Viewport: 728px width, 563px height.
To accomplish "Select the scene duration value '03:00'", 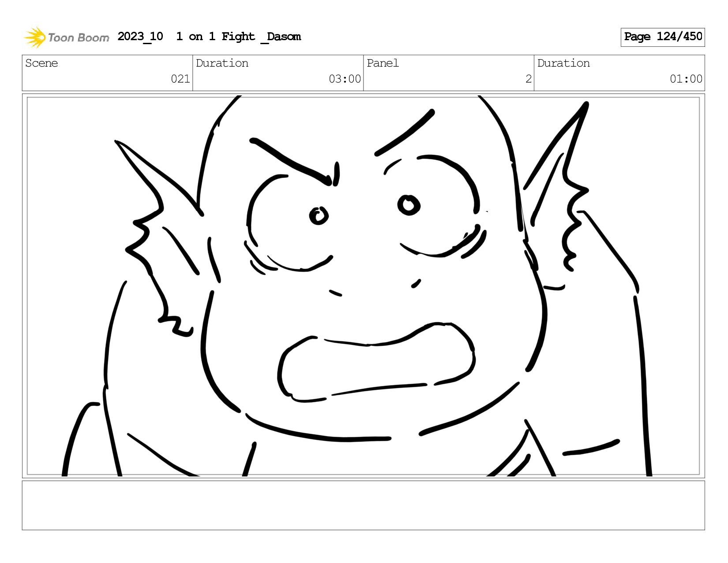I will 345,79.
